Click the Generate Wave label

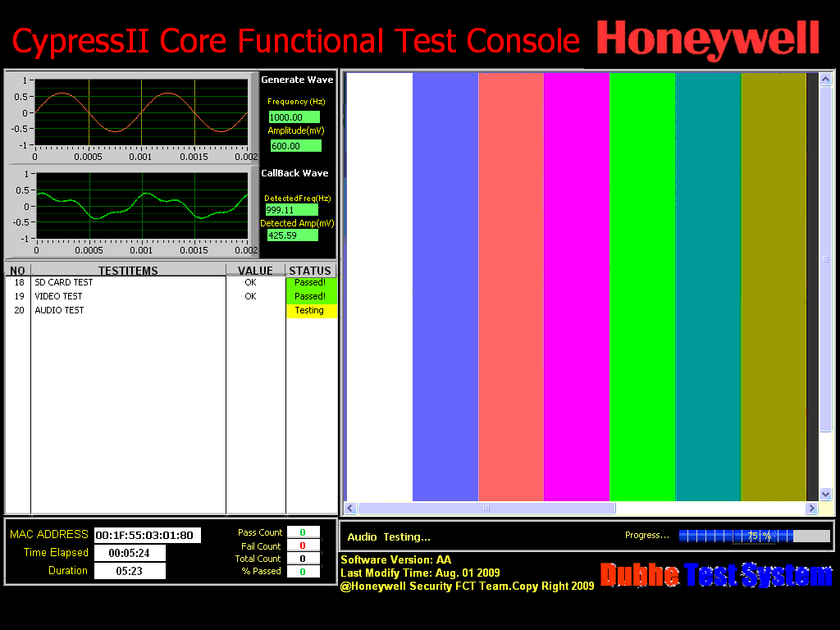297,80
